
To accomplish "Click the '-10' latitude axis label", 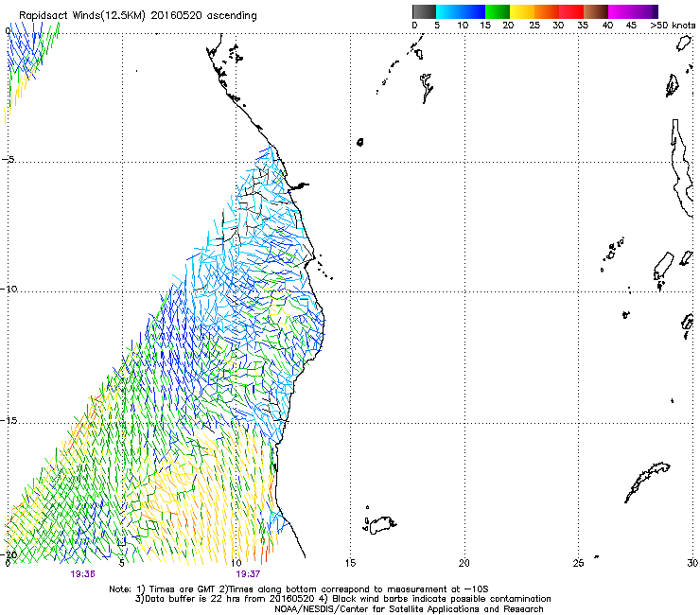I will coord(9,289).
